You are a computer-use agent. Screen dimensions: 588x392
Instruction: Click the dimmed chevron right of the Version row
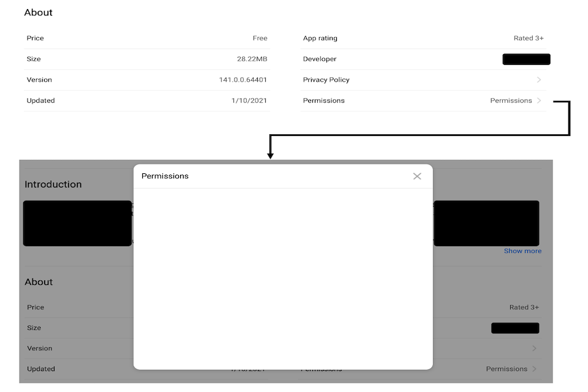pos(535,349)
